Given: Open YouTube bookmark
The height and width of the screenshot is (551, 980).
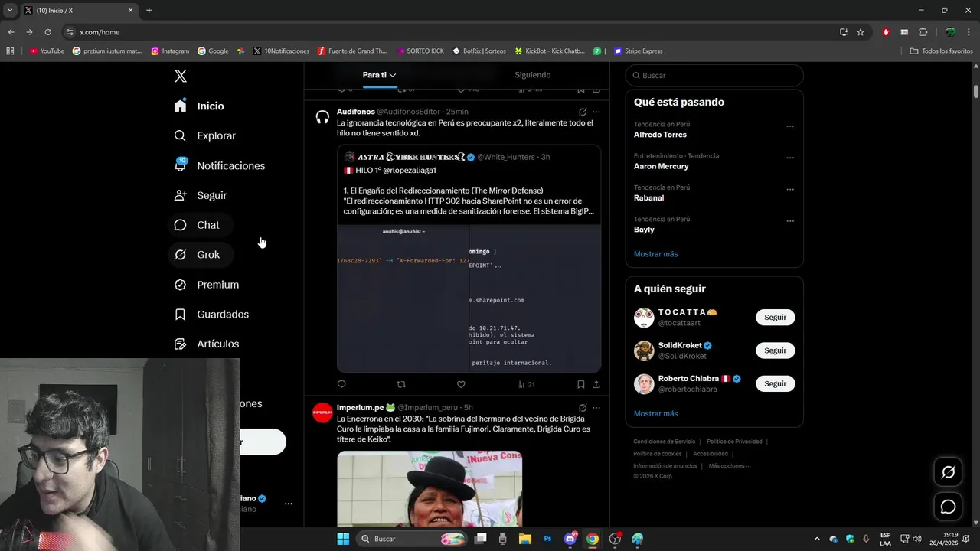Looking at the screenshot, I should point(47,51).
